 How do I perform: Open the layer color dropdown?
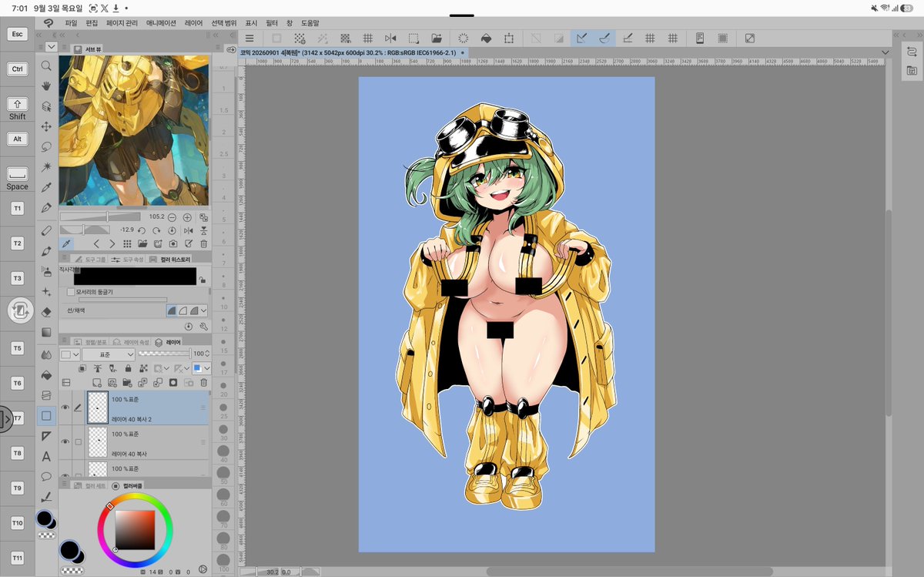tap(202, 368)
